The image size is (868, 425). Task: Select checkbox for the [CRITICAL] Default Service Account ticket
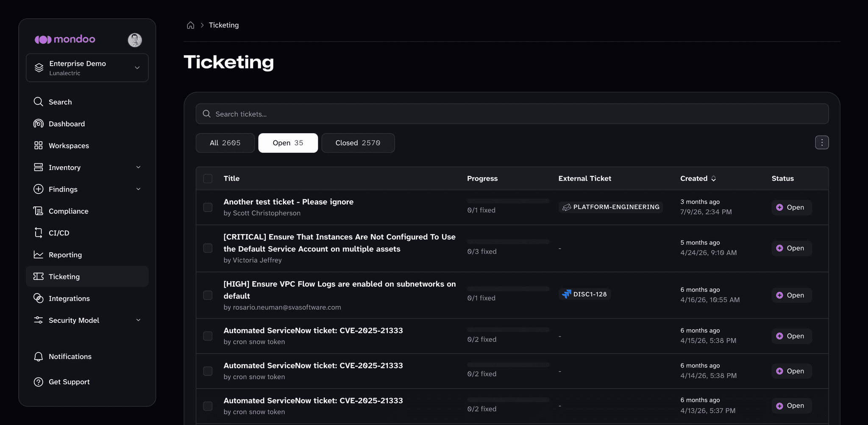[208, 248]
